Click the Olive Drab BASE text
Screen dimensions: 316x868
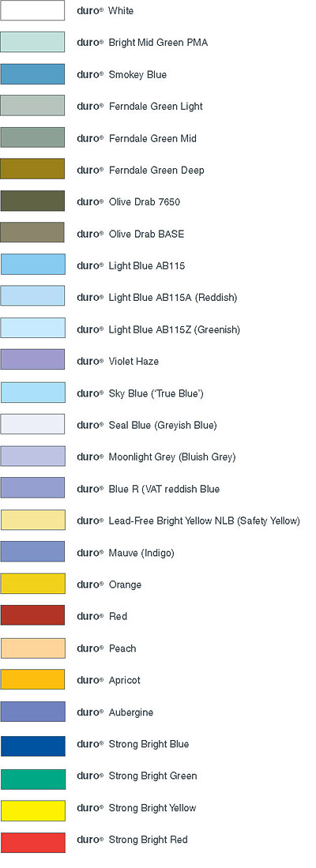(146, 234)
